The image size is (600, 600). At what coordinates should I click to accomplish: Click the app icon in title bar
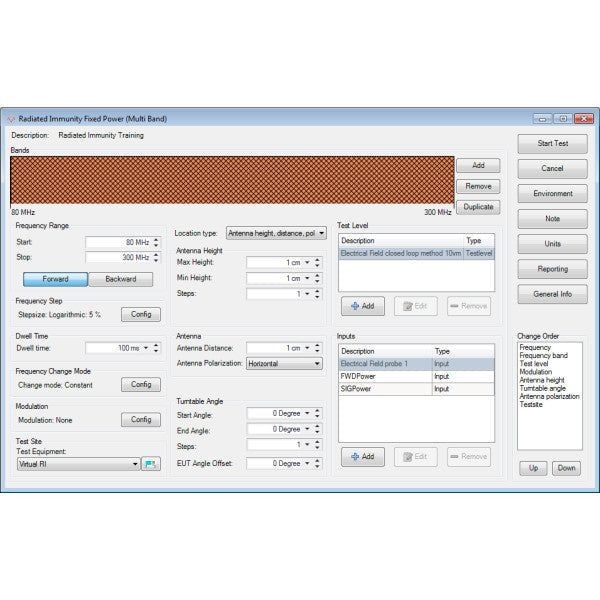[12, 118]
